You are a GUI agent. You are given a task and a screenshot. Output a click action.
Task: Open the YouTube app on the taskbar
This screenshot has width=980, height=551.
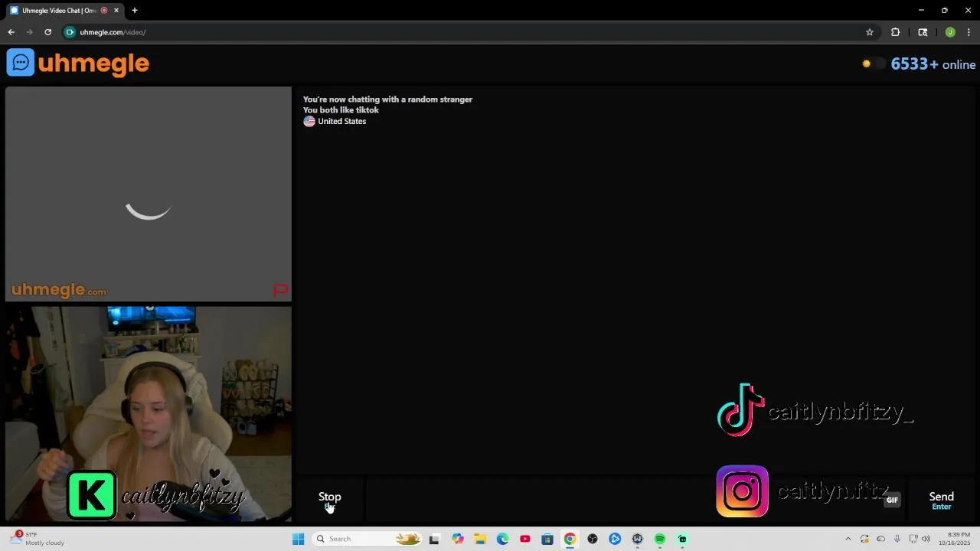click(525, 539)
